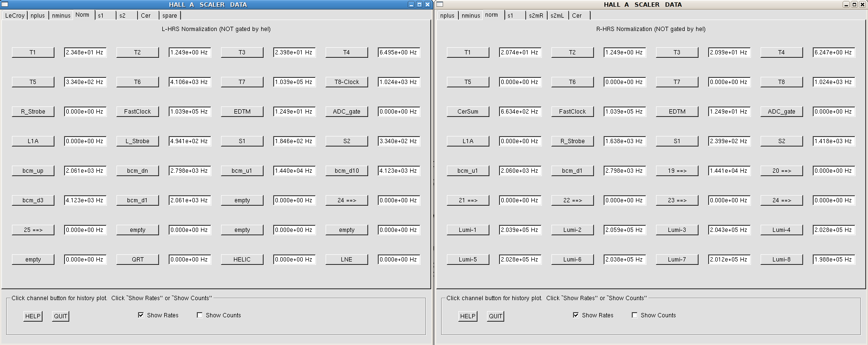The image size is (868, 345).
Task: Click the T6 button in the left L-HRS window
Action: click(138, 82)
